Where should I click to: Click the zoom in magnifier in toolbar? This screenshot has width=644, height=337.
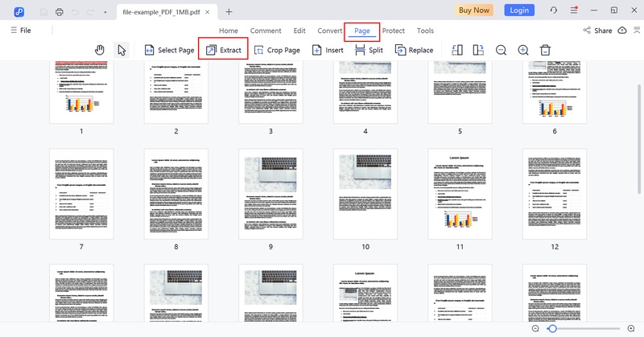pos(523,50)
